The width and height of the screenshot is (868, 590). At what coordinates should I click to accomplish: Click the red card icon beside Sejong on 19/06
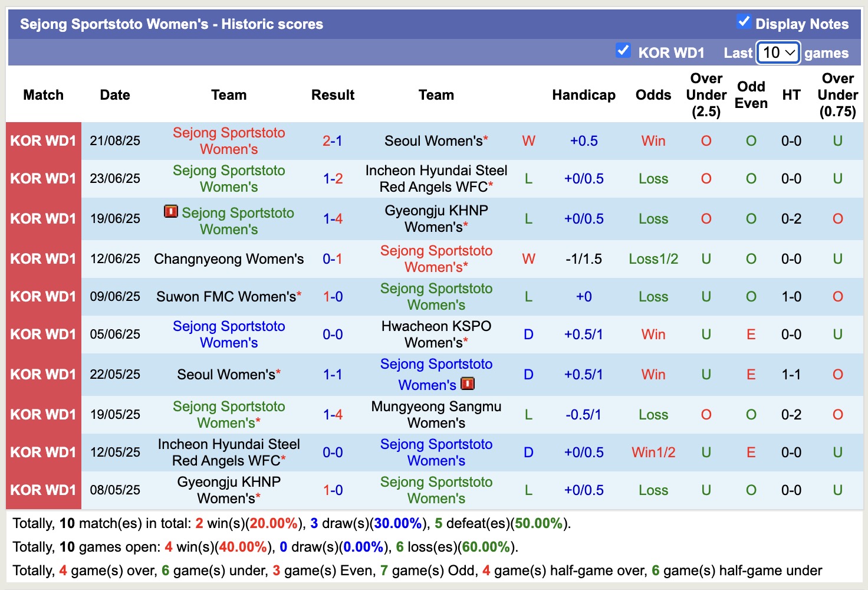[170, 211]
